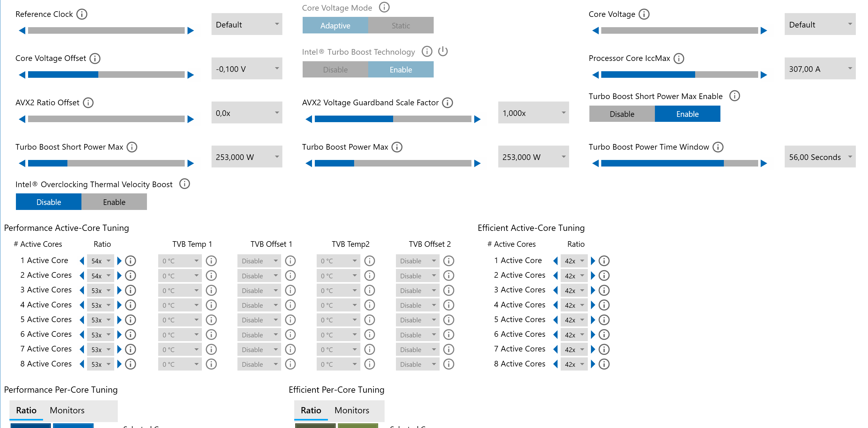Open the Core Voltage Offset -0,100 V dropdown
The height and width of the screenshot is (428, 868).
pos(247,69)
